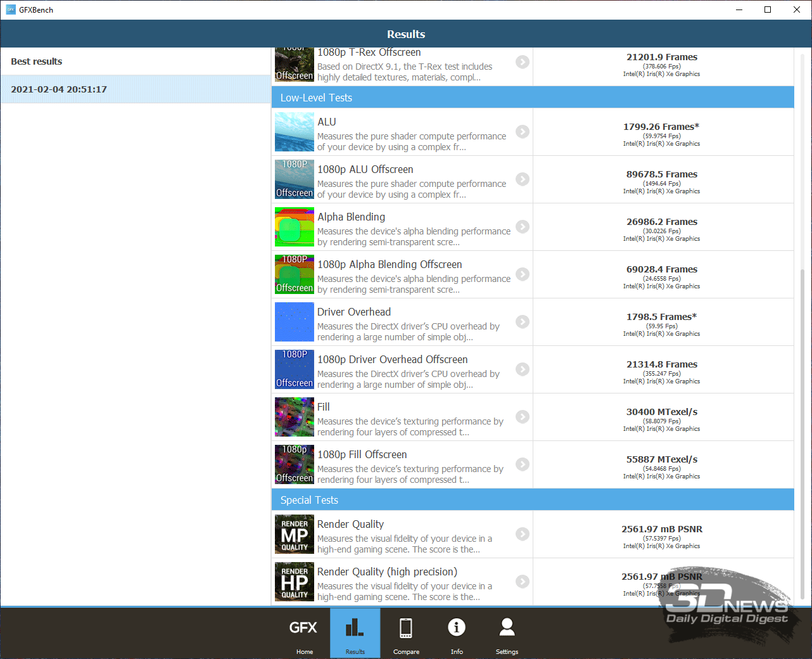Click the 1080p ALU Offscreen title
This screenshot has width=812, height=659.
point(365,169)
